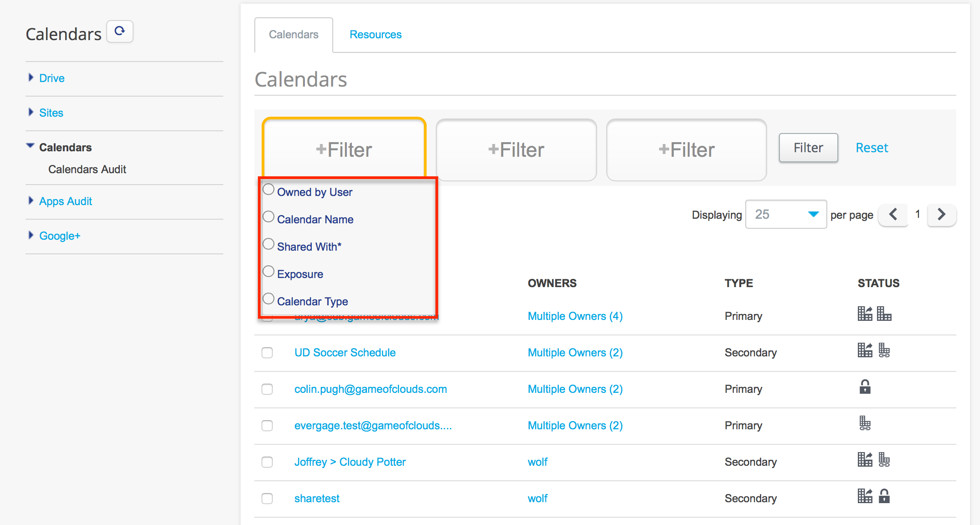
Task: Tick the checkbox for sharetest calendar
Action: point(267,499)
